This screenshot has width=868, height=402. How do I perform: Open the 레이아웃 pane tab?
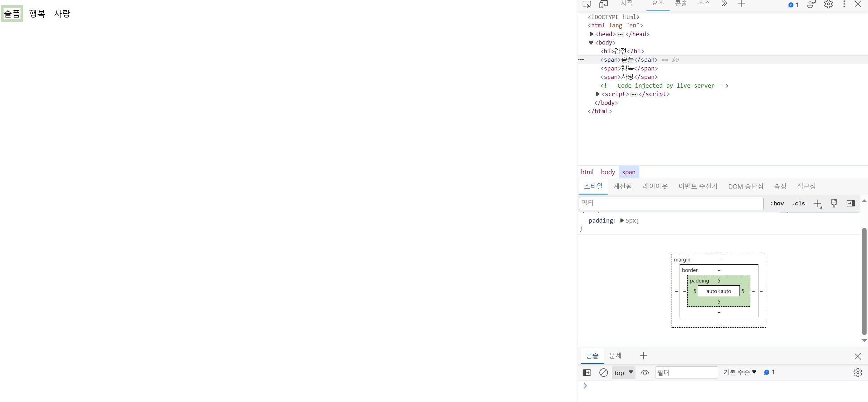click(x=655, y=186)
